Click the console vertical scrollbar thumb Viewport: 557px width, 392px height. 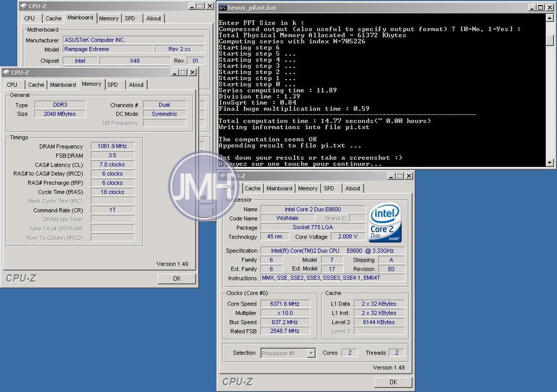[x=549, y=40]
